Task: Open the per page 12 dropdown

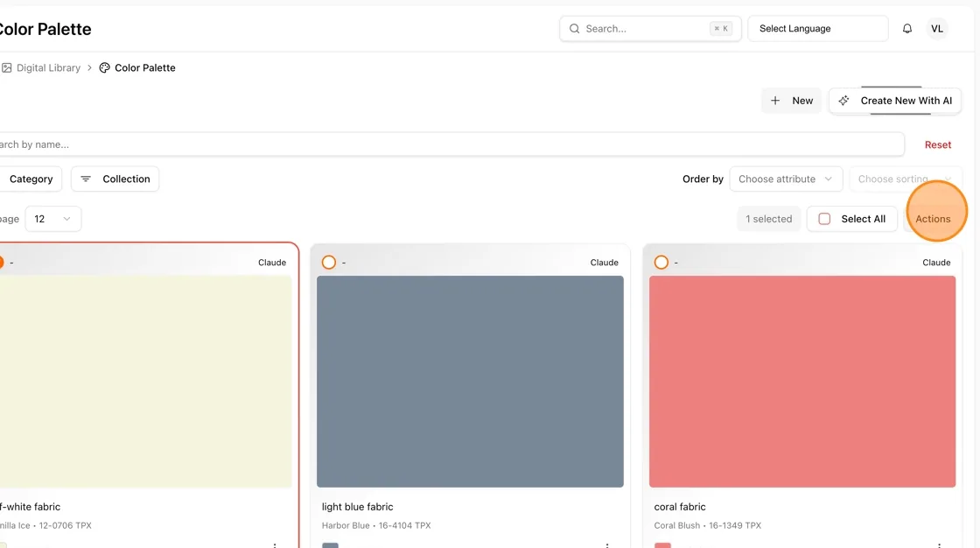Action: pos(53,219)
